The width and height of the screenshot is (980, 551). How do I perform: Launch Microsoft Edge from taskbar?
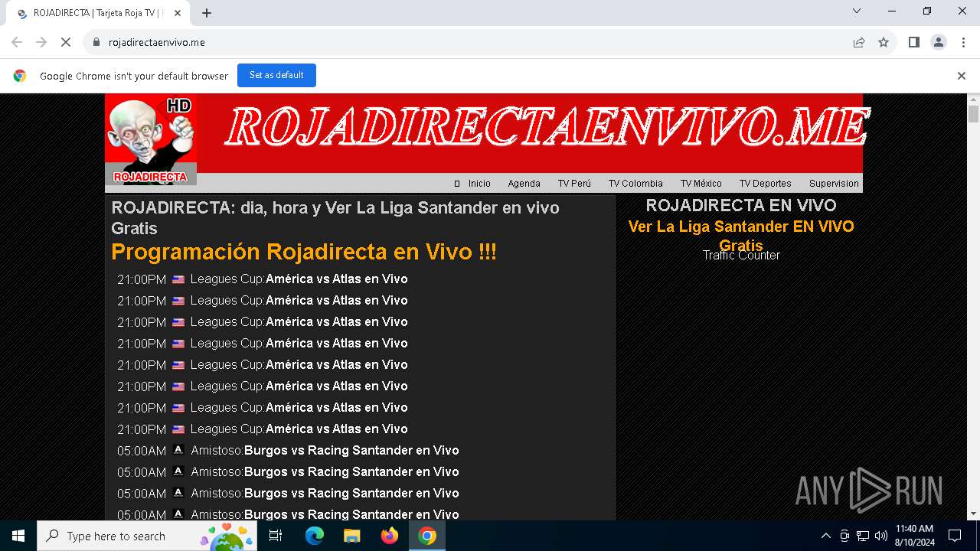315,536
